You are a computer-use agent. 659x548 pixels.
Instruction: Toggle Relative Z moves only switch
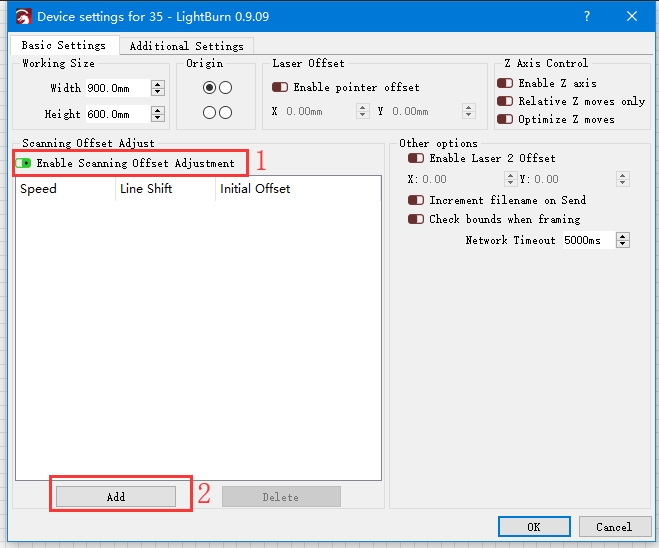pos(505,101)
